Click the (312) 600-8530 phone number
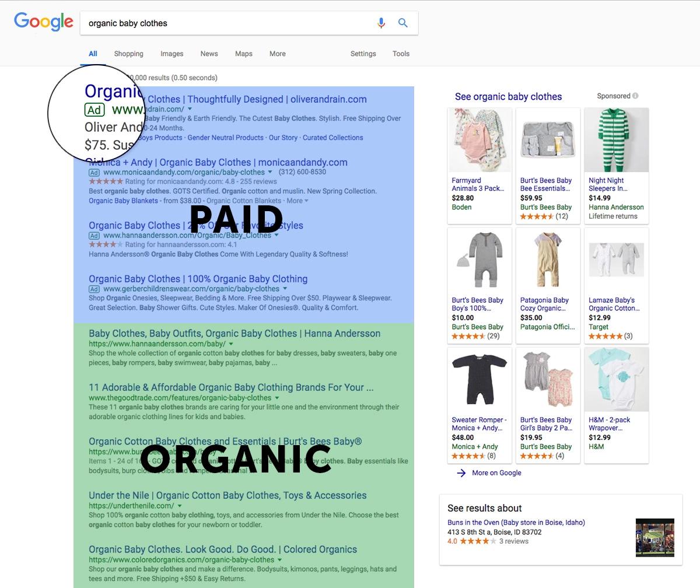This screenshot has width=700, height=588. (302, 172)
